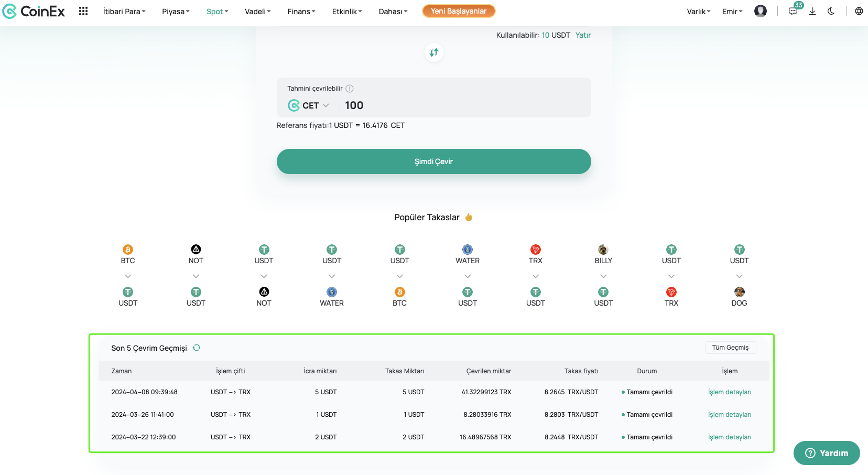Select the BTC to USDT popular swap
868x475 pixels.
(x=128, y=276)
